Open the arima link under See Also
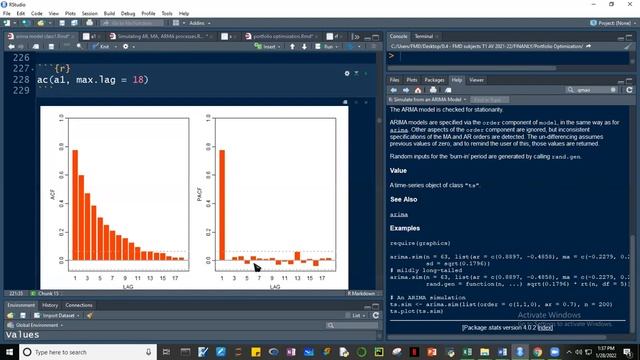This screenshot has height=360, width=640. [399, 214]
